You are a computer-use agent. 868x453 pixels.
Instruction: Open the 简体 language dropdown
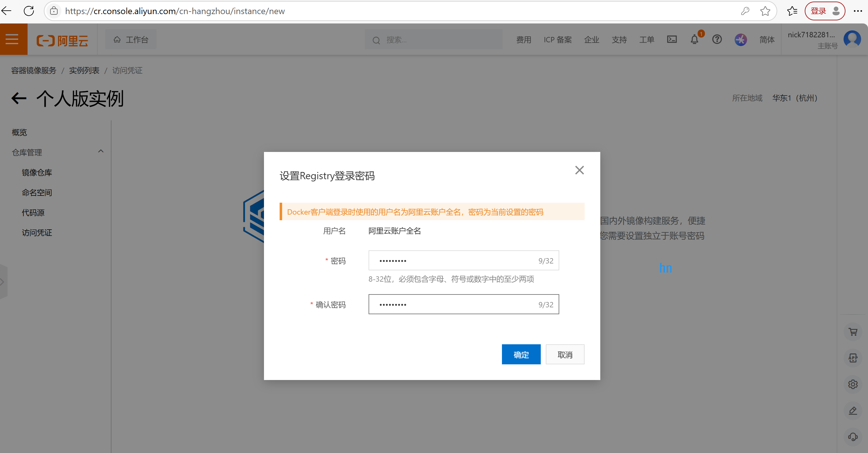click(x=767, y=40)
